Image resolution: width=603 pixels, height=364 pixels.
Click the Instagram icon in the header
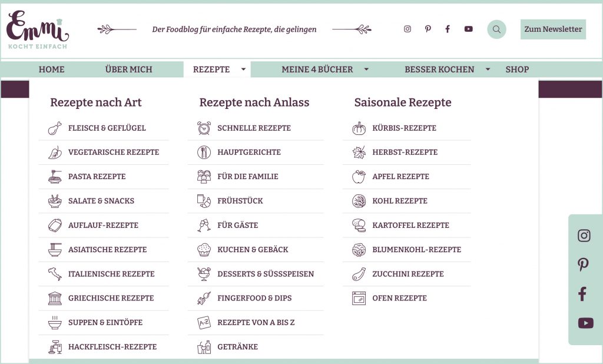coord(407,29)
